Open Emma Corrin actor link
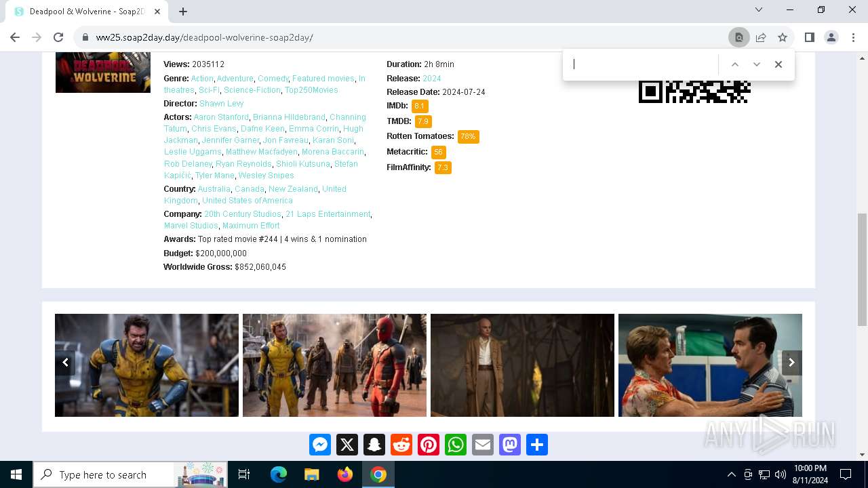This screenshot has height=488, width=868. tap(313, 129)
